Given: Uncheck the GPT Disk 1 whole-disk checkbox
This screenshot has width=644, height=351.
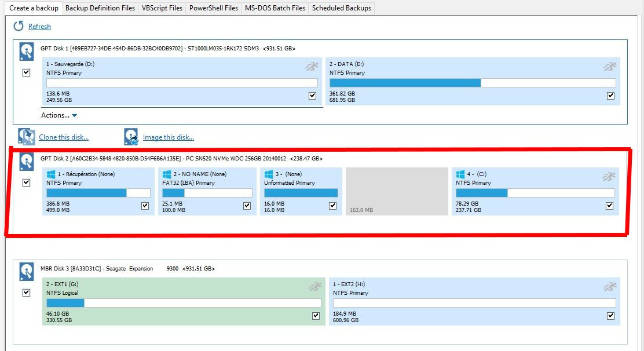Looking at the screenshot, I should pyautogui.click(x=26, y=72).
